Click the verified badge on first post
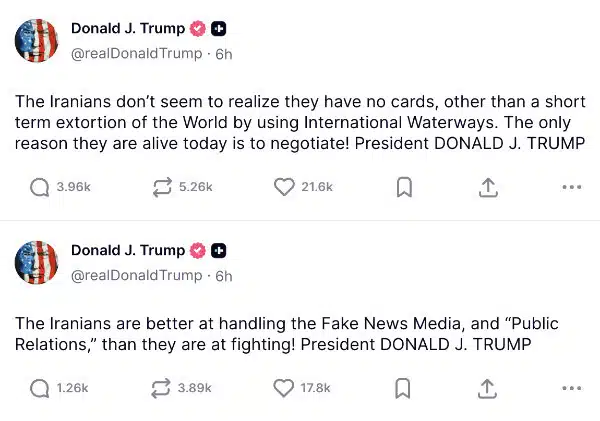 point(199,28)
